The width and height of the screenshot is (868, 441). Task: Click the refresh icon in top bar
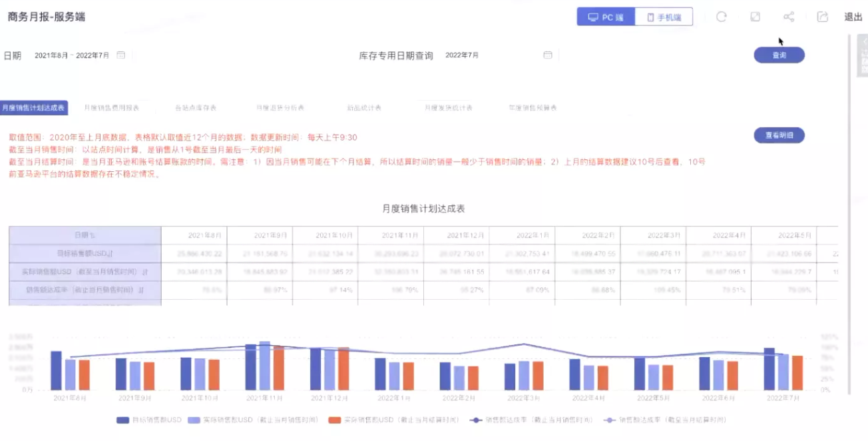pos(721,17)
